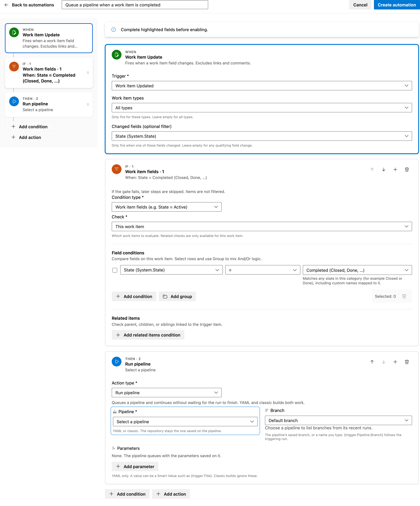Open the State field dropdown in Field conditions
This screenshot has width=420, height=506.
(x=172, y=270)
